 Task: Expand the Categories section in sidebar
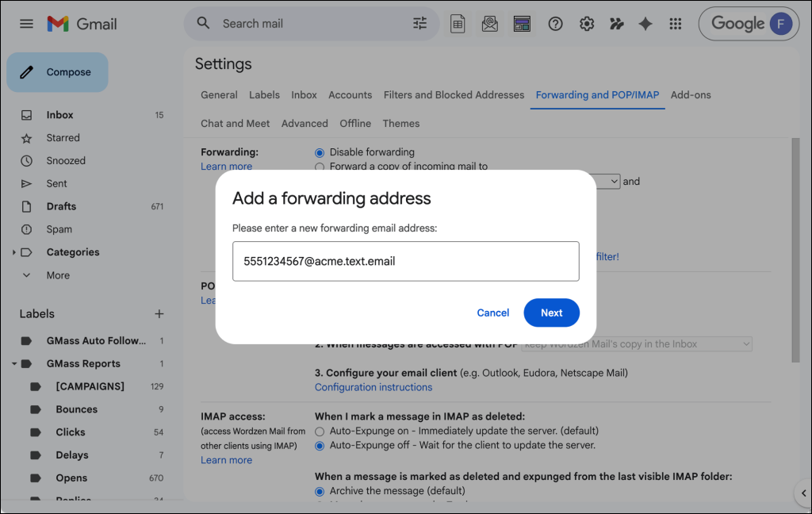coord(14,252)
